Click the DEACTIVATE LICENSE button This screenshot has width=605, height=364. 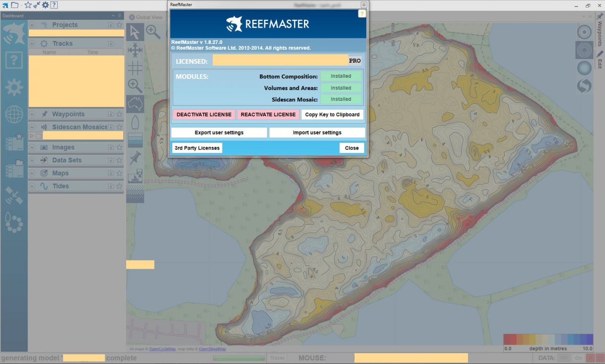tap(204, 114)
